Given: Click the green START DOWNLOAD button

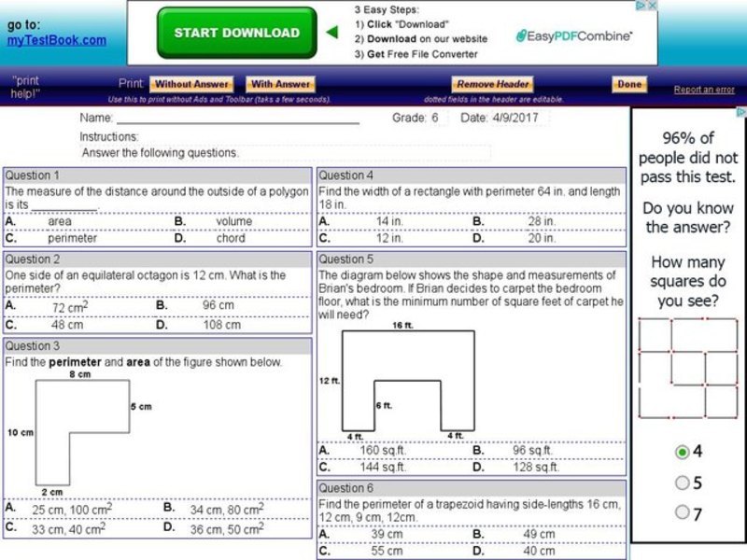Looking at the screenshot, I should click(x=234, y=30).
